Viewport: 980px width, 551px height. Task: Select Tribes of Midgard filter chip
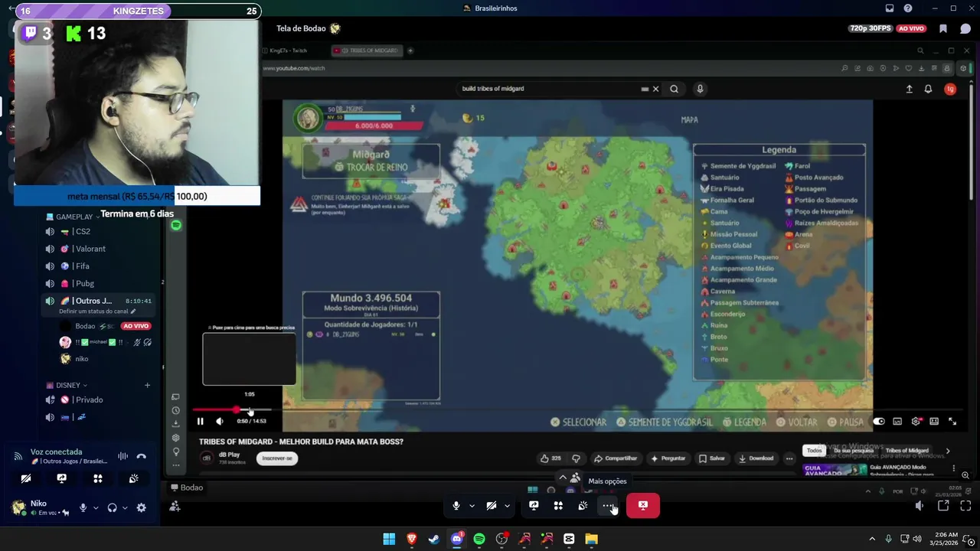[x=907, y=451]
